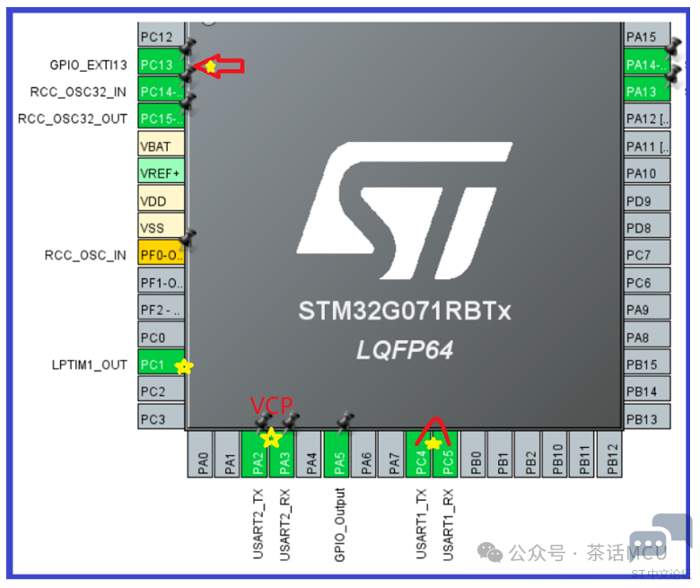The image size is (700, 588).
Task: Click the VDD power pin
Action: pos(162,197)
